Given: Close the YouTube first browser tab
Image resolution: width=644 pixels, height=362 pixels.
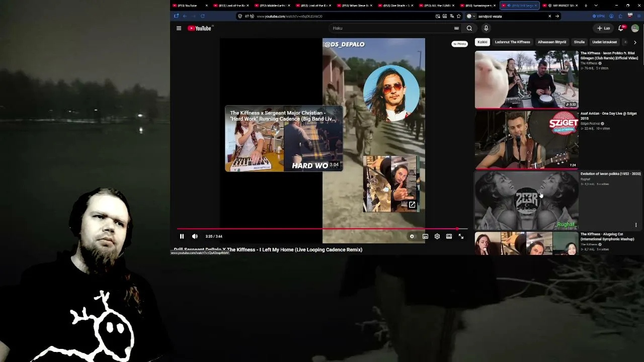Looking at the screenshot, I should click(206, 6).
